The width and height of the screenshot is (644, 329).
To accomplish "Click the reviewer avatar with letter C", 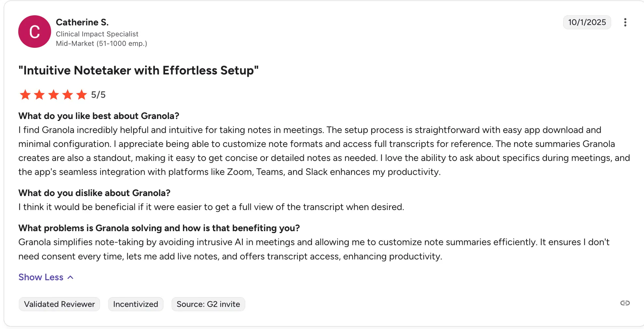I will (x=35, y=32).
